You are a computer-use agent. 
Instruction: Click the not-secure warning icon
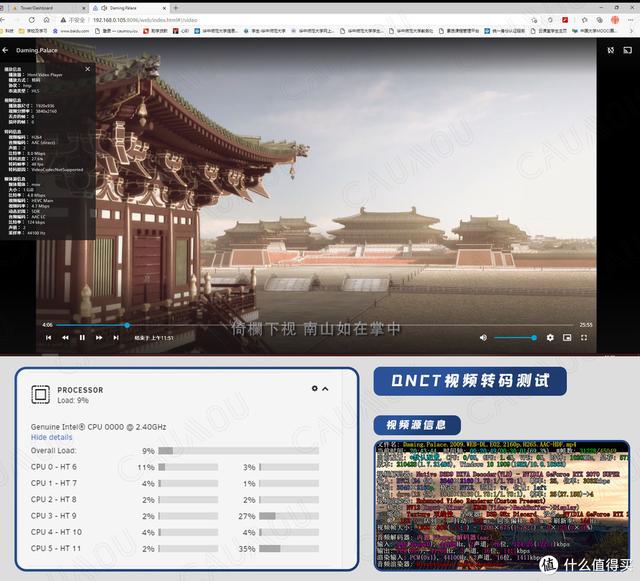pos(63,20)
